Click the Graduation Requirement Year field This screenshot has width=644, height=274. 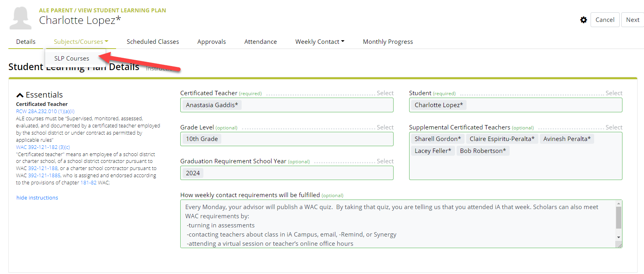coord(287,173)
